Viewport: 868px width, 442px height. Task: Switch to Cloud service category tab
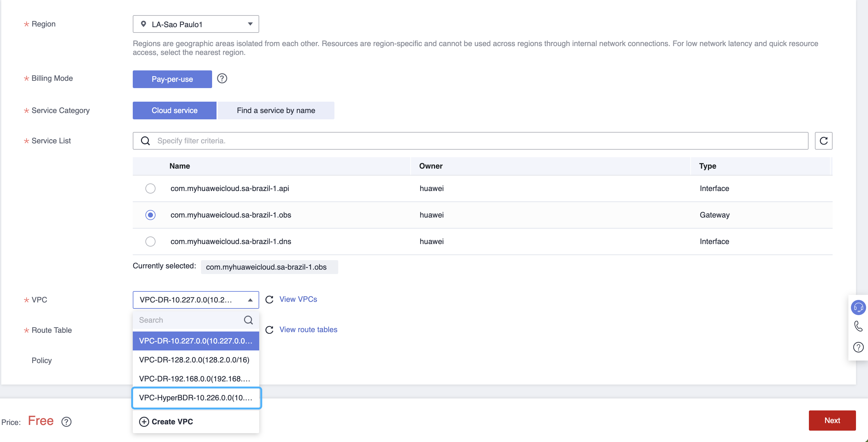(x=174, y=110)
